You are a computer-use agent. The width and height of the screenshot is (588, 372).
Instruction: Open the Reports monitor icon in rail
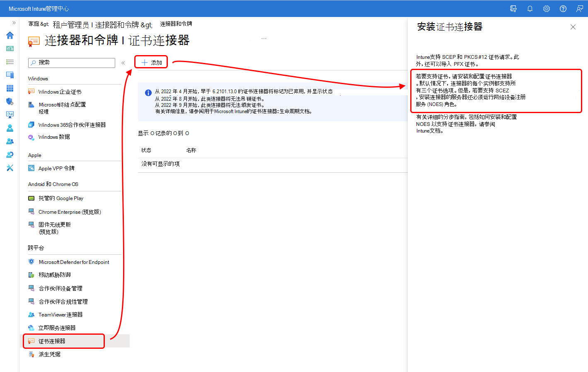(x=10, y=115)
